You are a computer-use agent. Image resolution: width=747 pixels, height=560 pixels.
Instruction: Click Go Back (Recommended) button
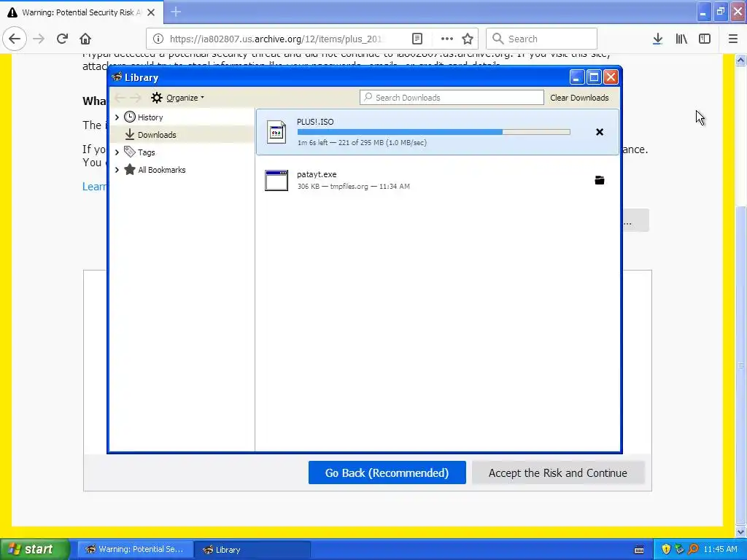coord(387,472)
